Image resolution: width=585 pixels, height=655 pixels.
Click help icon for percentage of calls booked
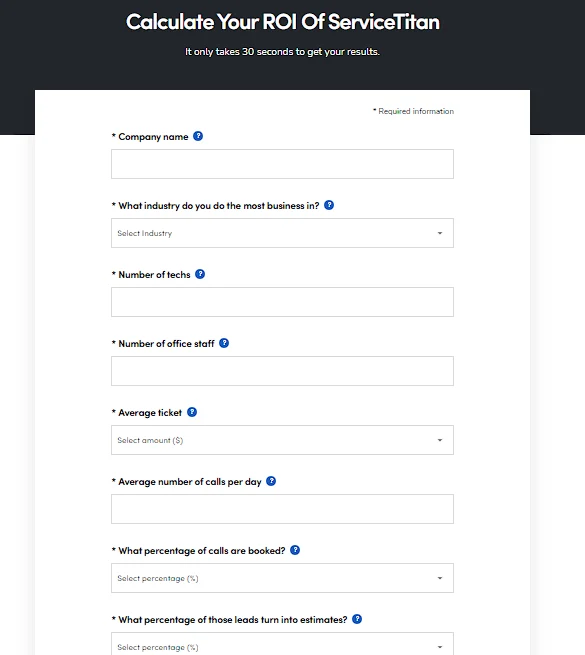pos(295,550)
